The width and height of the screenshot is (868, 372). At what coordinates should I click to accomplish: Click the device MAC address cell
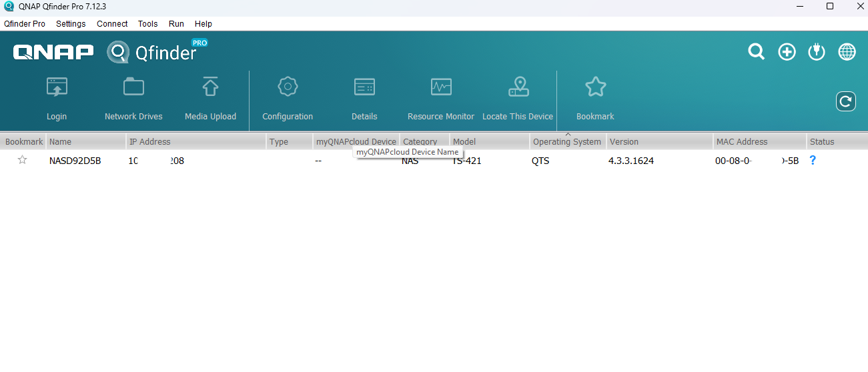757,161
